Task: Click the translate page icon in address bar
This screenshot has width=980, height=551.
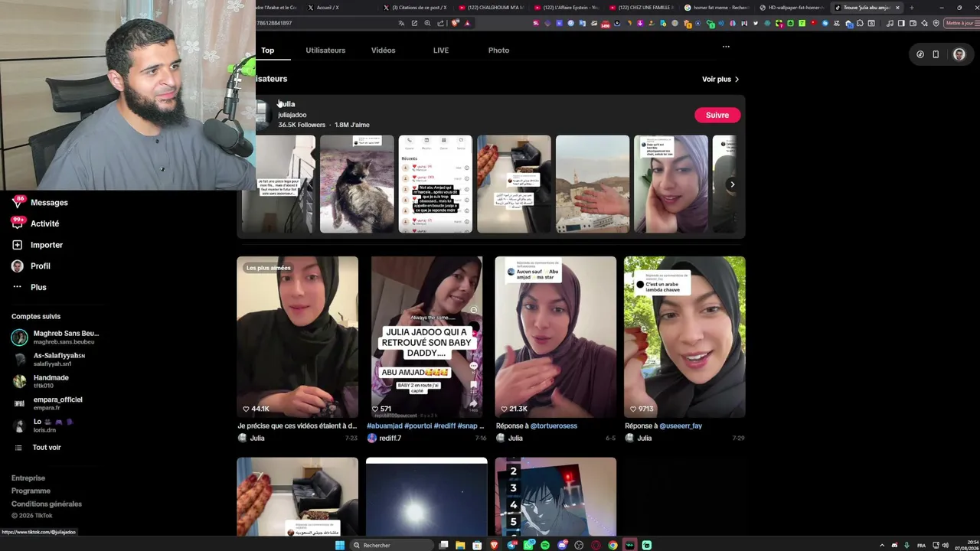Action: [x=401, y=23]
